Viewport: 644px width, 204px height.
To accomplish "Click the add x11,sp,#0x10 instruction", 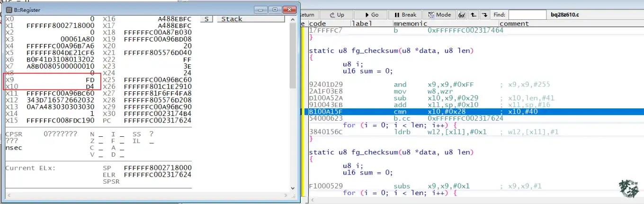I will 437,105.
